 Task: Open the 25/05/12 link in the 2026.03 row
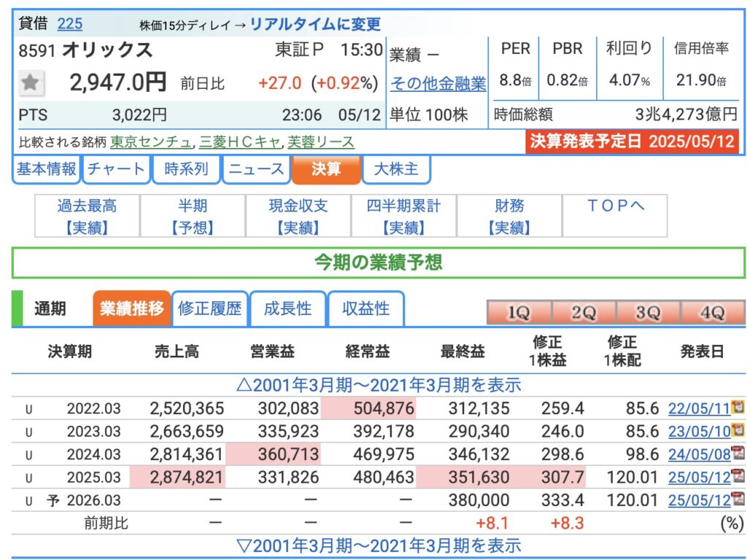(699, 500)
